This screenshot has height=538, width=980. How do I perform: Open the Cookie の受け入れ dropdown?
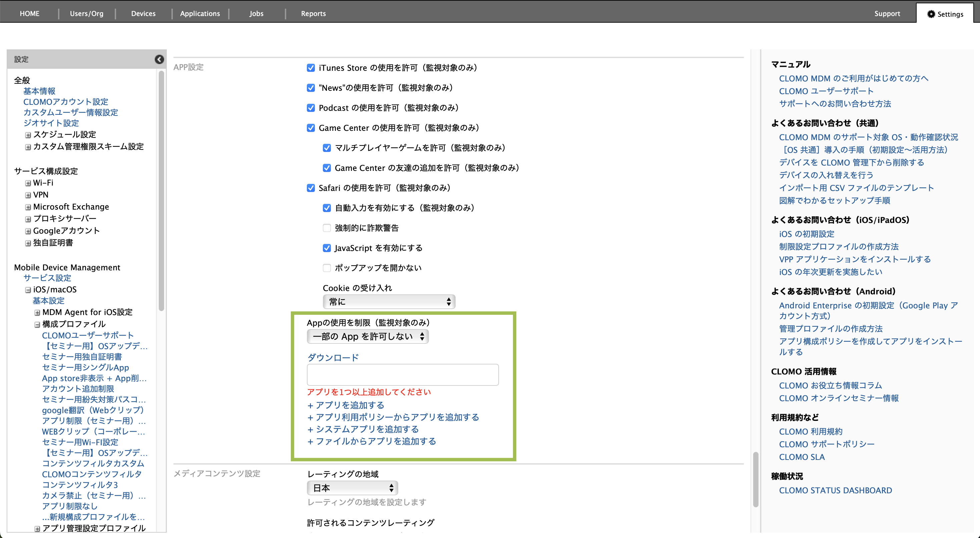[x=389, y=302]
